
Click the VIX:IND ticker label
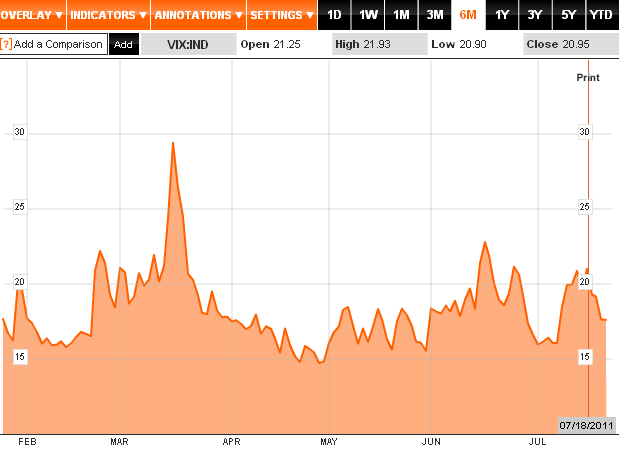click(x=188, y=45)
